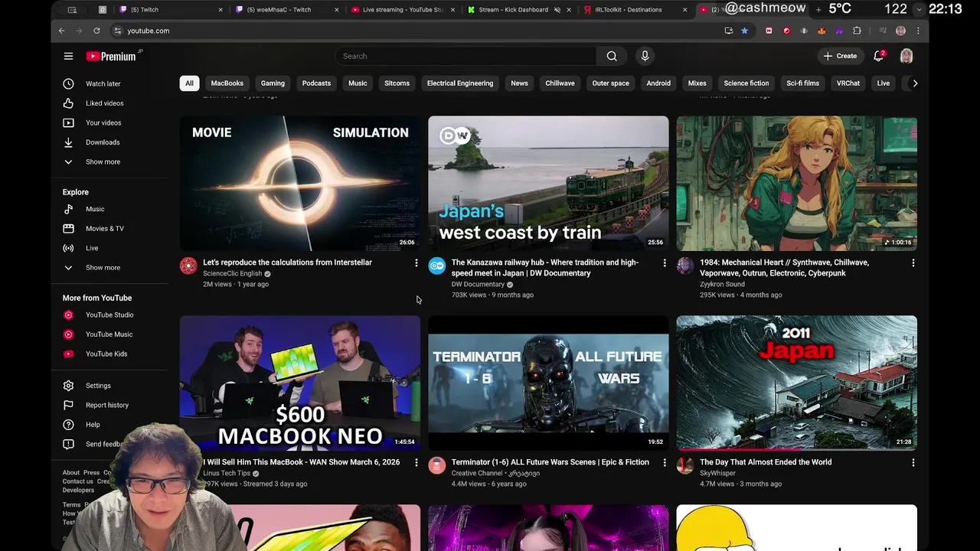Switch to Stream - Kick Dashboard tab
Viewport: 980px width, 551px height.
coord(513,10)
